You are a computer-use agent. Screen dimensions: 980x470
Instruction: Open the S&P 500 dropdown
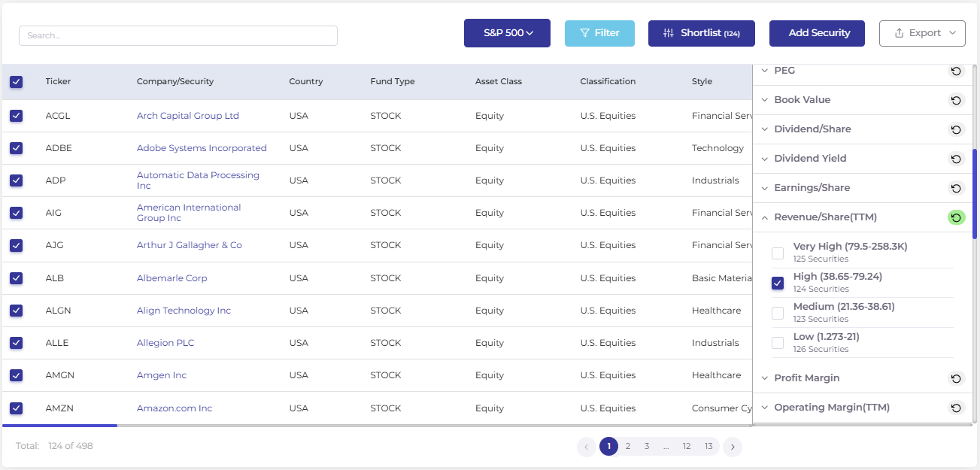pyautogui.click(x=507, y=33)
